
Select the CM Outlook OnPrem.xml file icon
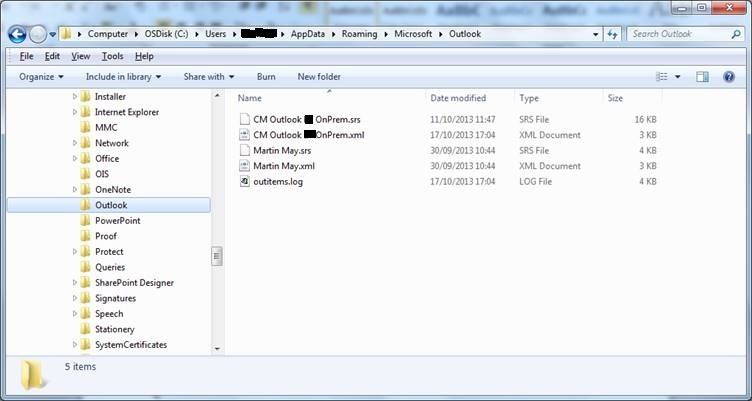[x=245, y=135]
